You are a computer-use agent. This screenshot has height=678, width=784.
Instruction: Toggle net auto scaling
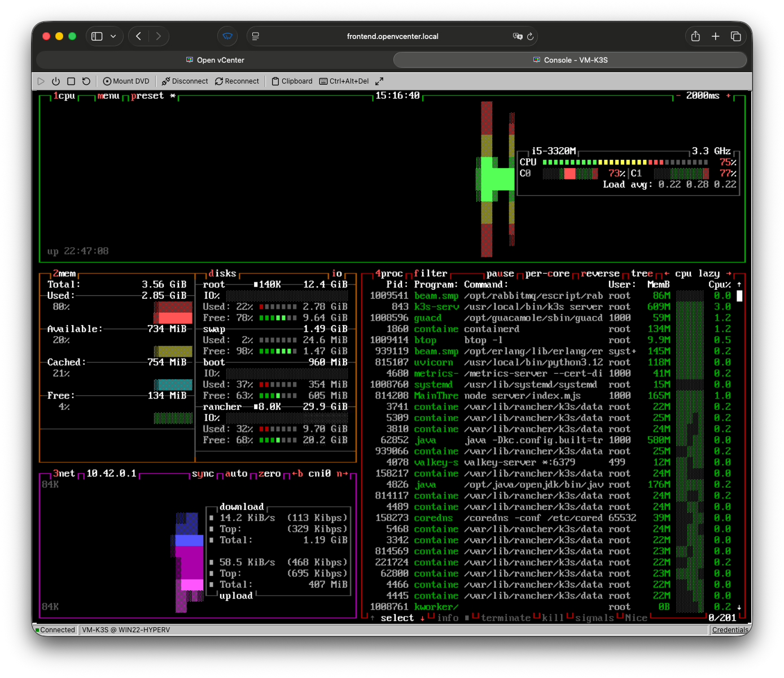[x=236, y=474]
